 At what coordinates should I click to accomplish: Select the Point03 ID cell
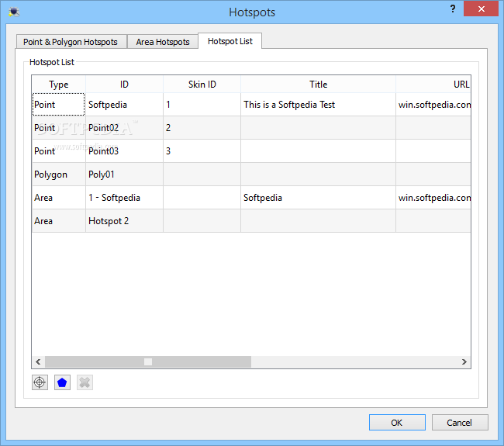pyautogui.click(x=124, y=150)
